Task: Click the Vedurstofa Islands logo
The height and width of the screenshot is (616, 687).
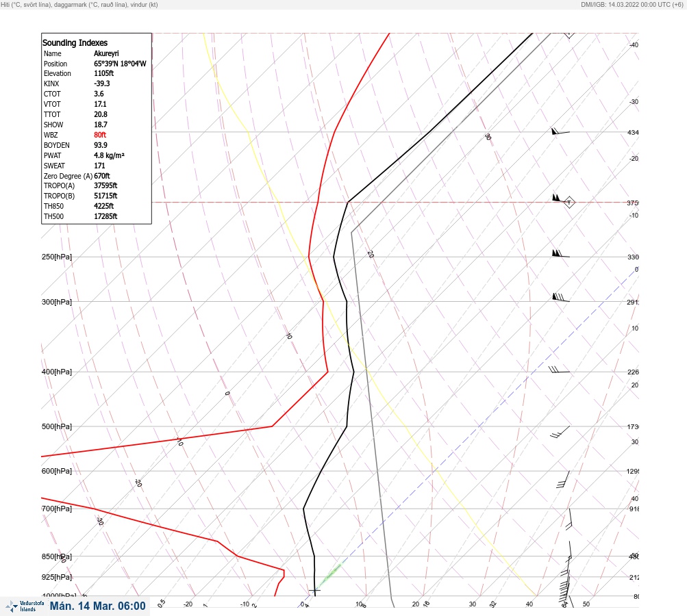Action: (25, 606)
